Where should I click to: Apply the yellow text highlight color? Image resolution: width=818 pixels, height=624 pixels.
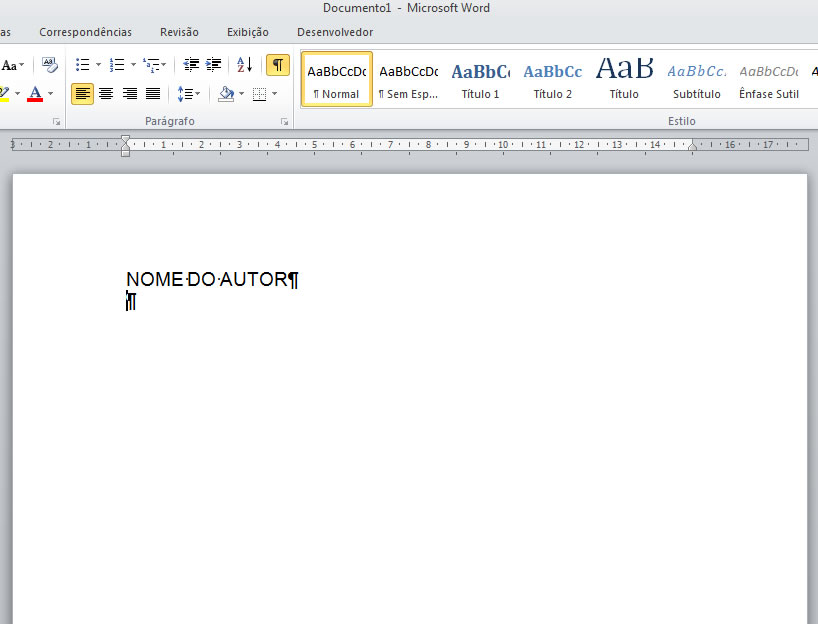[x=5, y=94]
